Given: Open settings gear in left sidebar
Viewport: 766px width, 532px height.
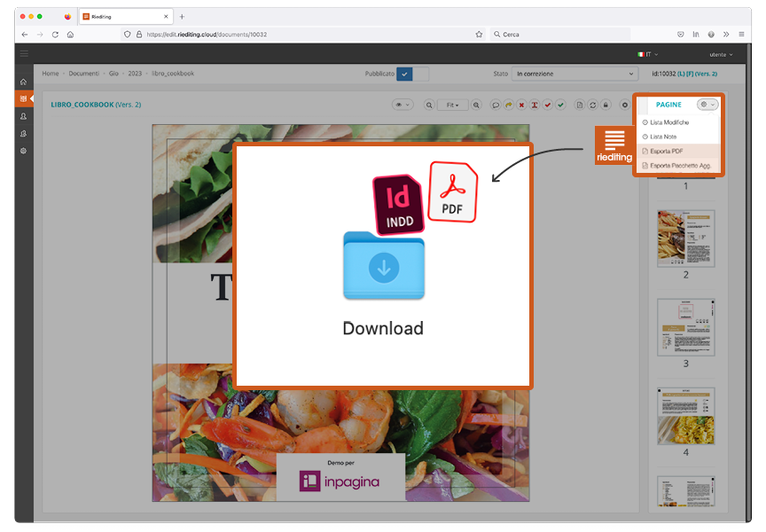Looking at the screenshot, I should point(23,151).
